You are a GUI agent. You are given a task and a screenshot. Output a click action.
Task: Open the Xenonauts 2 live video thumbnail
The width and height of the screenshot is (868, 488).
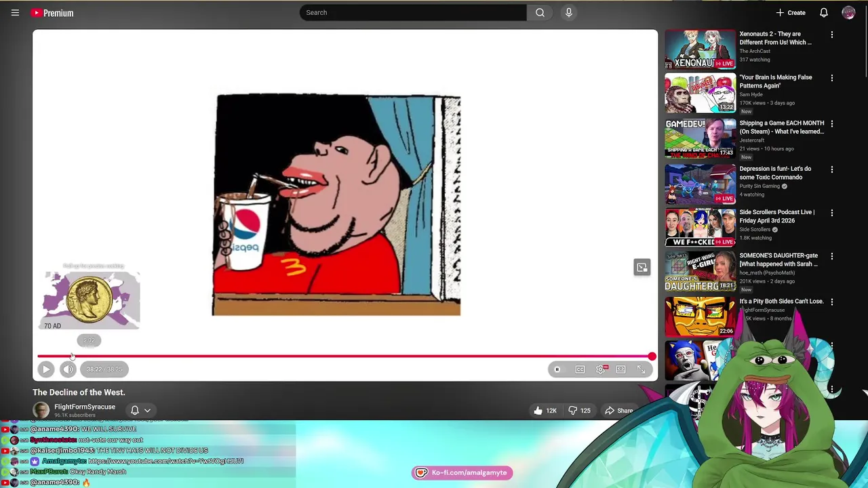pyautogui.click(x=700, y=49)
